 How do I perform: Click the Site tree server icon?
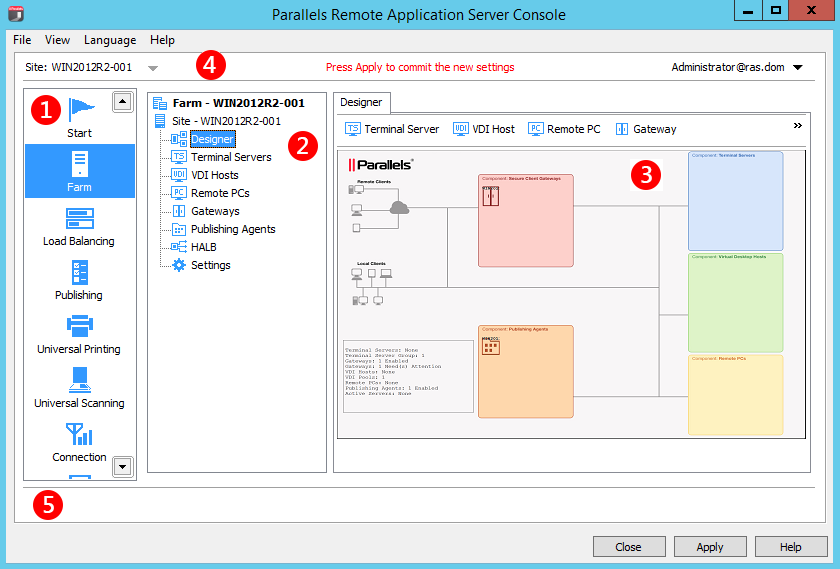(160, 121)
